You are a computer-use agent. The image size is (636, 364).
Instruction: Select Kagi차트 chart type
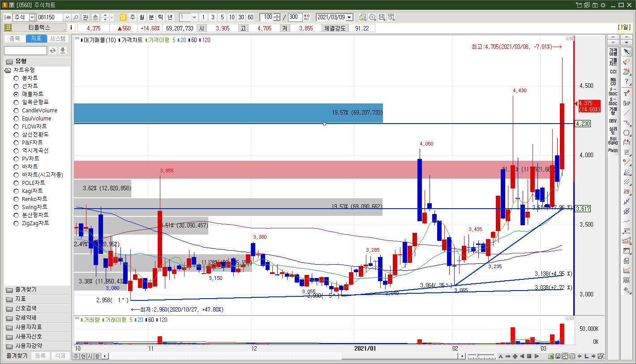[x=32, y=191]
